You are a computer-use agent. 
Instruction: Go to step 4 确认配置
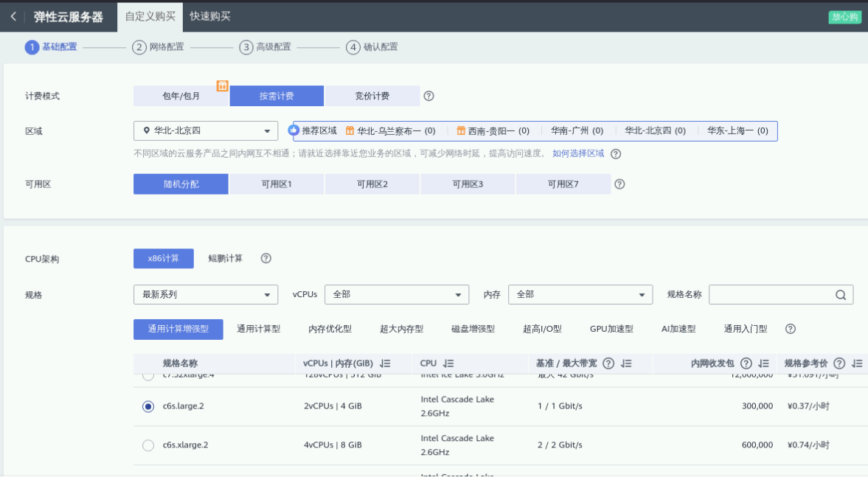[x=372, y=47]
